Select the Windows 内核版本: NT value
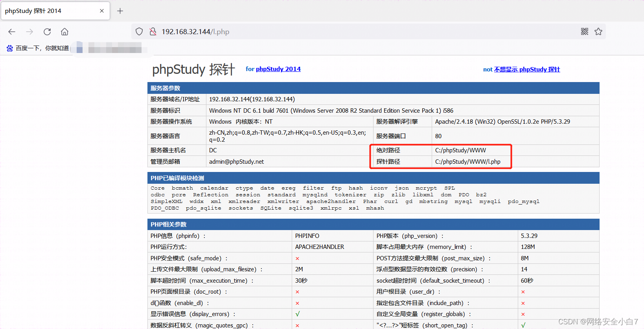This screenshot has height=329, width=644. pyautogui.click(x=241, y=122)
